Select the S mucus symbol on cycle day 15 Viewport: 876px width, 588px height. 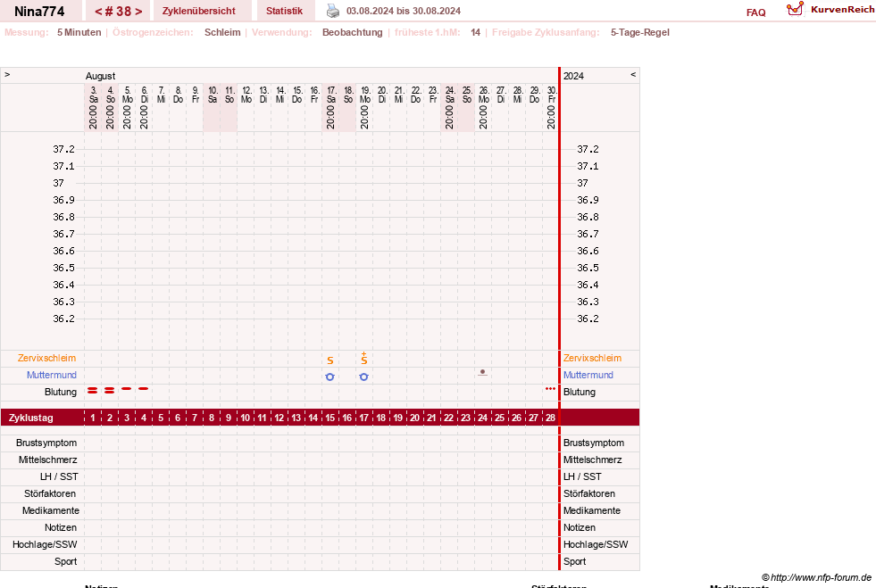point(330,360)
